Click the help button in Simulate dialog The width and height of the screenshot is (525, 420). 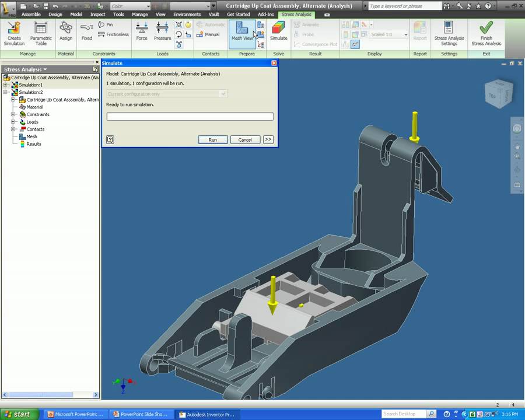(x=110, y=139)
